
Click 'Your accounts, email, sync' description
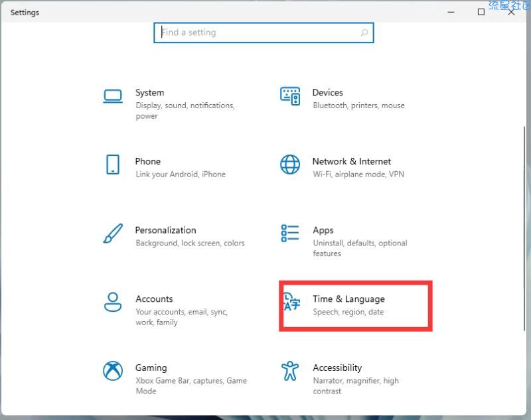pos(181,317)
